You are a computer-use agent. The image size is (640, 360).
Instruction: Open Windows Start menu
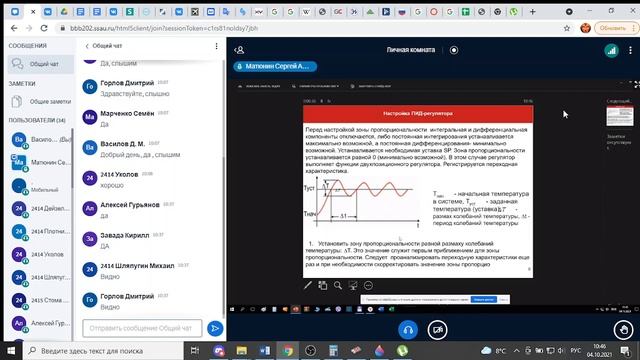point(11,351)
